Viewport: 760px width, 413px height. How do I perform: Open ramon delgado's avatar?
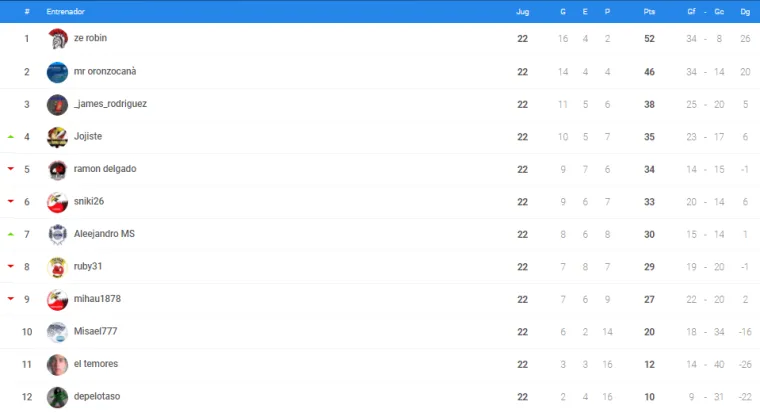click(57, 170)
